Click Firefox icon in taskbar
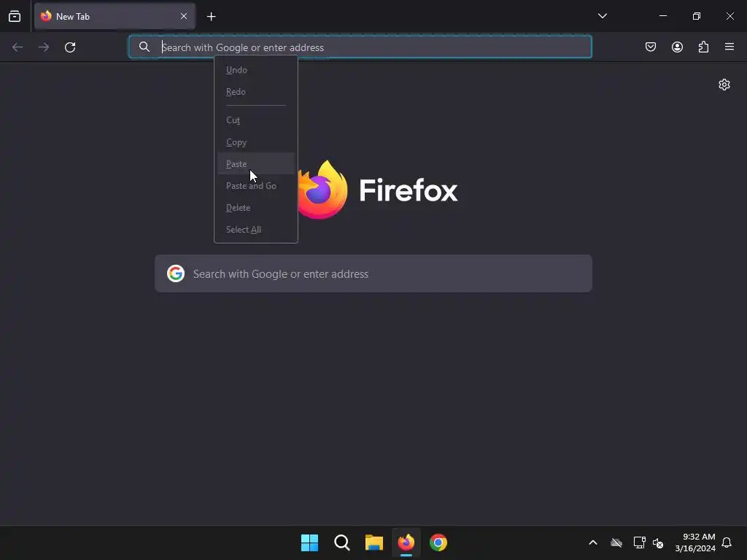This screenshot has width=747, height=560. (x=406, y=542)
